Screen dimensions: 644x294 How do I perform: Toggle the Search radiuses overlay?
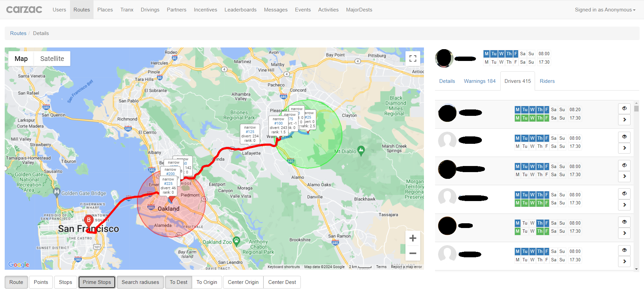tap(140, 282)
